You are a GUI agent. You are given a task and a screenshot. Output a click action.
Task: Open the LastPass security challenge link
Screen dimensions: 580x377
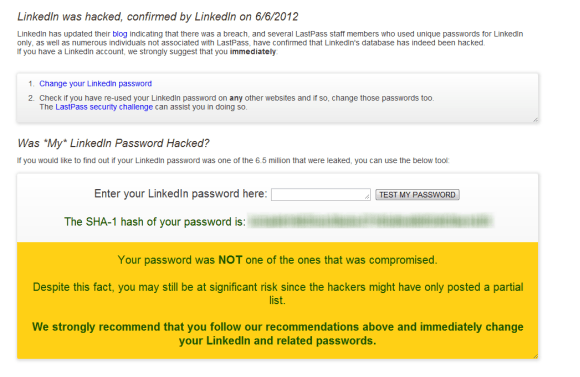(x=104, y=107)
